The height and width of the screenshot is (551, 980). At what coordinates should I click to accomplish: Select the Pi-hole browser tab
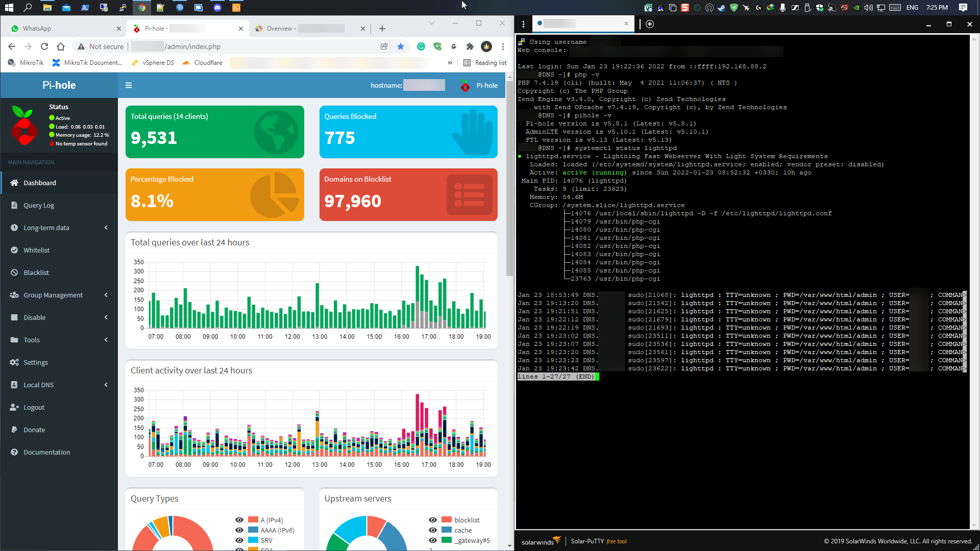click(187, 29)
